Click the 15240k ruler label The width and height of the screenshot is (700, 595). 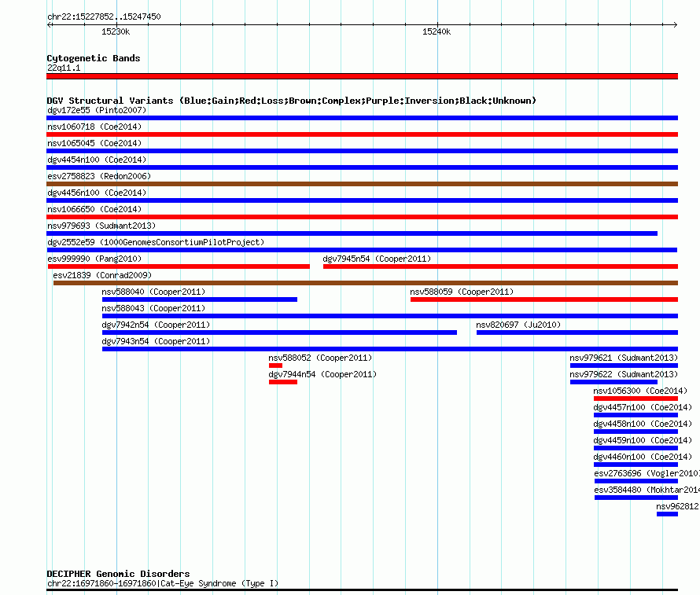(x=437, y=31)
